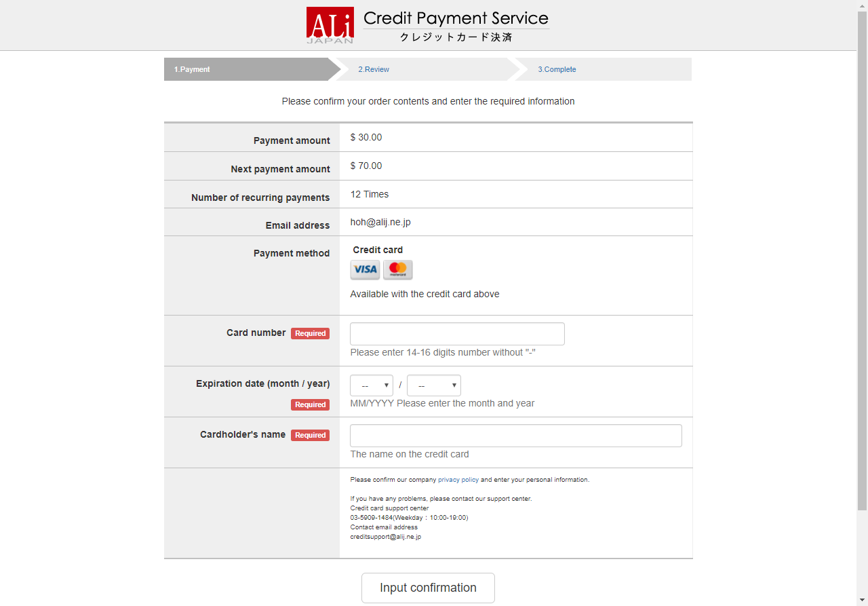Click the Mastercard icon
Viewport: 868px width, 606px height.
pyautogui.click(x=398, y=269)
